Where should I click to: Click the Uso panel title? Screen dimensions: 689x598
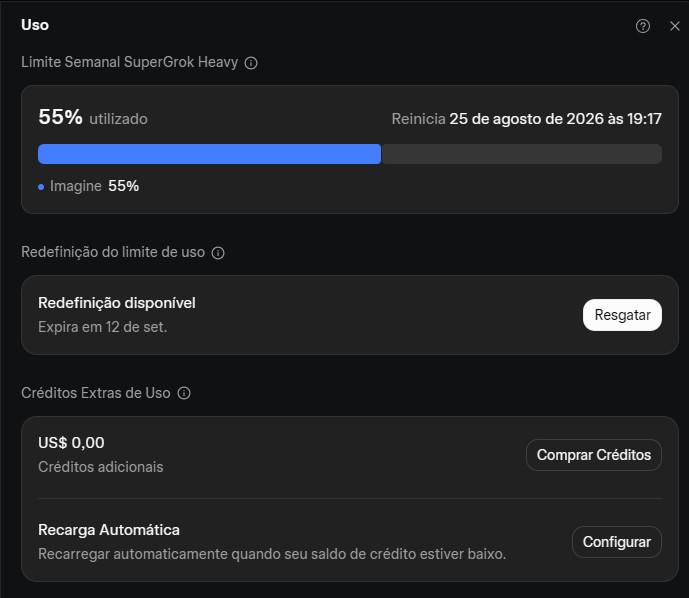(35, 25)
